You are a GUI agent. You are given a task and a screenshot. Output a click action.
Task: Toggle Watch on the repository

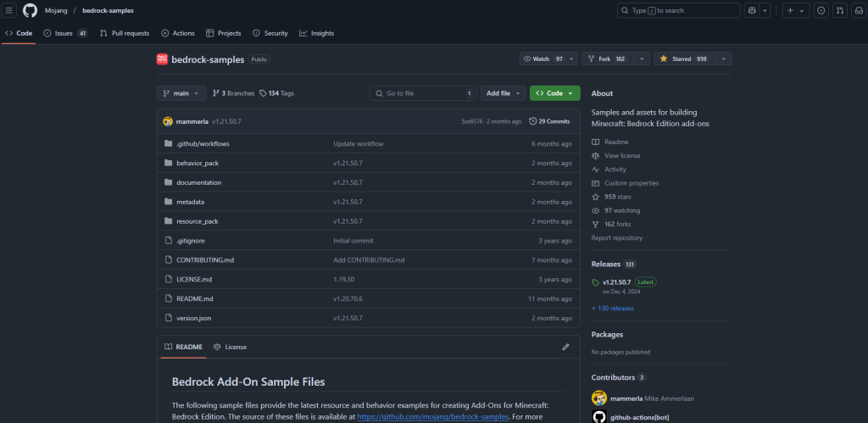tap(543, 59)
